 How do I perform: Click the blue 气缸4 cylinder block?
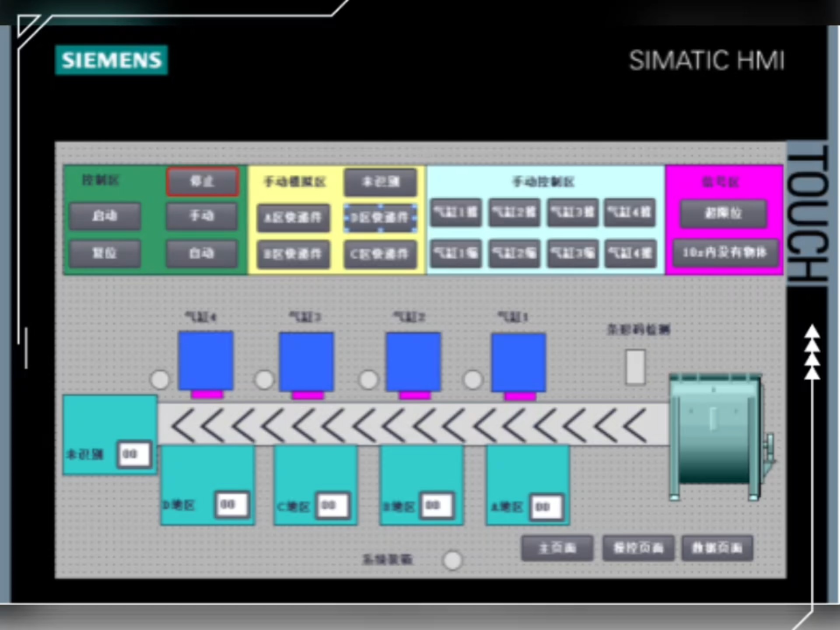tap(206, 360)
